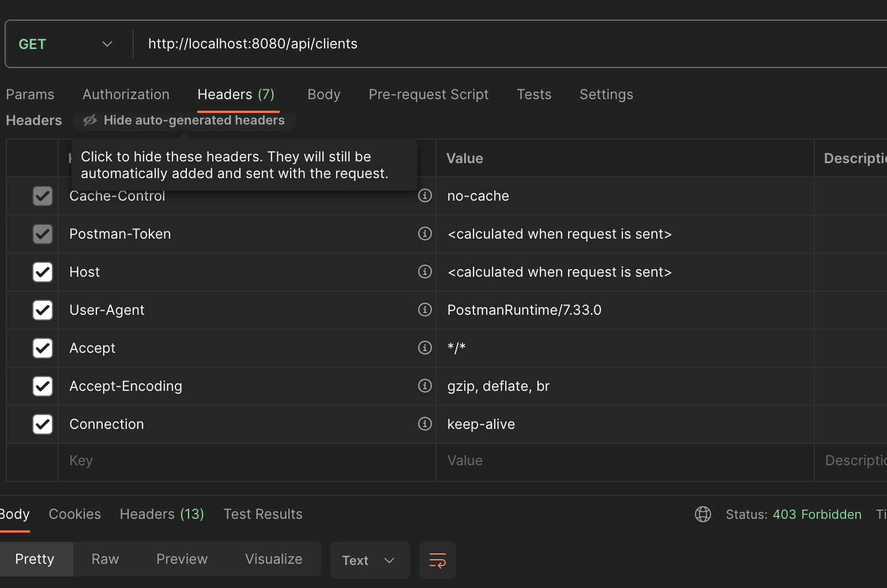Viewport: 887px width, 588px height.
Task: Open the Text format dropdown
Action: 370,560
